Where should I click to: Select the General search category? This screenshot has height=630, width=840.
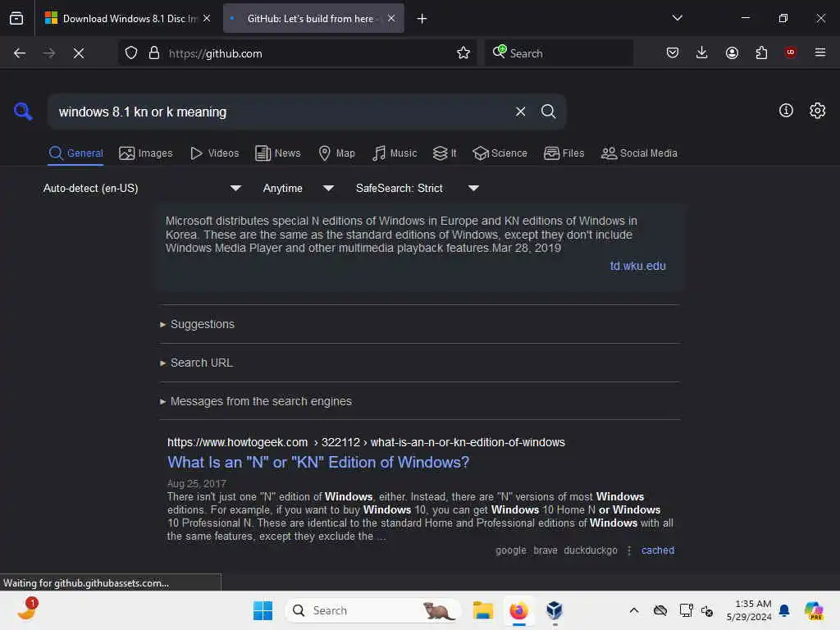coord(75,153)
